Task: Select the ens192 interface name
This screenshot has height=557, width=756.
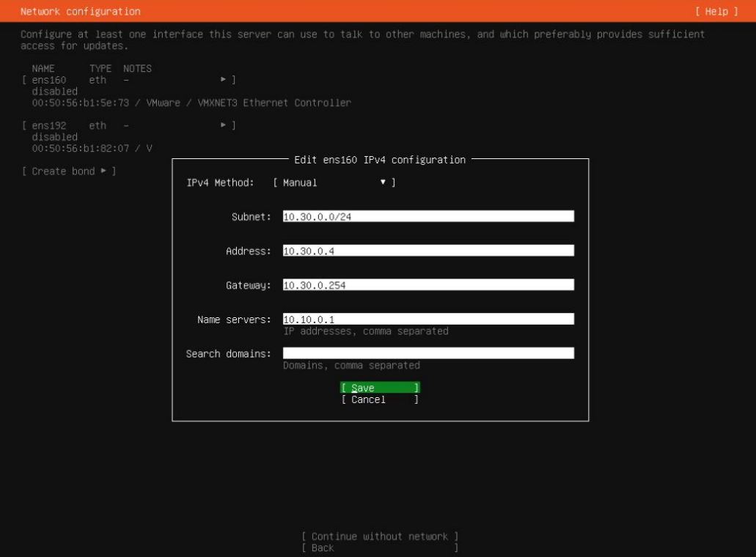Action: click(49, 125)
